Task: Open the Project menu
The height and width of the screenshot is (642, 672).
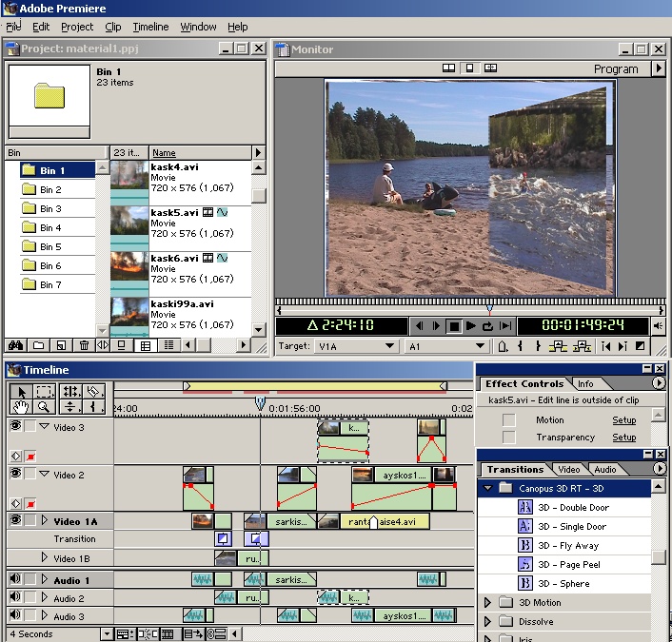Action: tap(77, 27)
